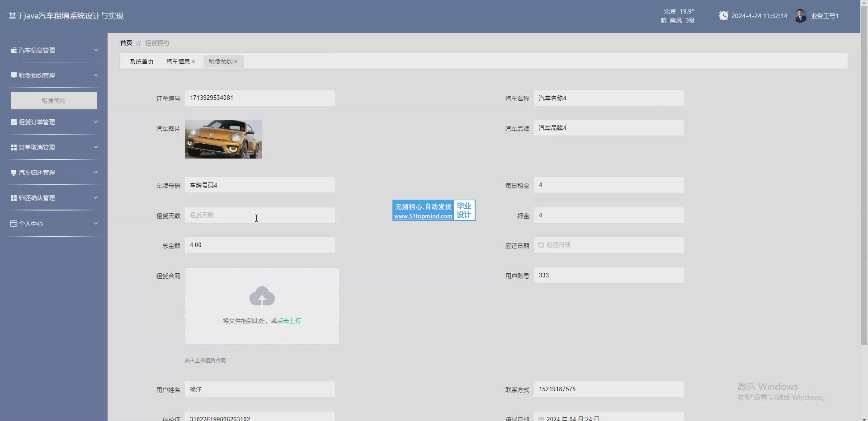Collapse the 租赁预约管理 menu chevron
Screen dimensions: 868x421
(x=96, y=75)
